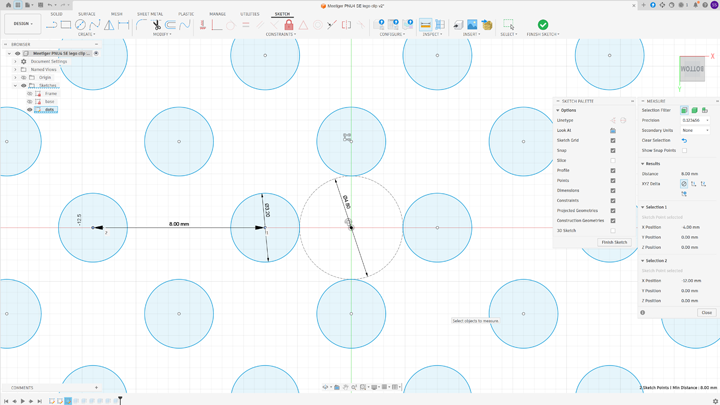Toggle the Sketch Grid checkbox

(x=613, y=141)
